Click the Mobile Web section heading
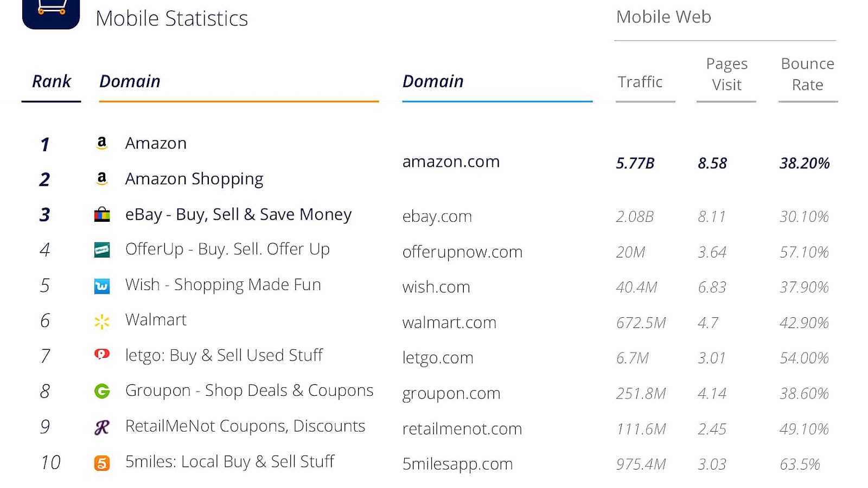Image resolution: width=868 pixels, height=488 pixels. 663,17
